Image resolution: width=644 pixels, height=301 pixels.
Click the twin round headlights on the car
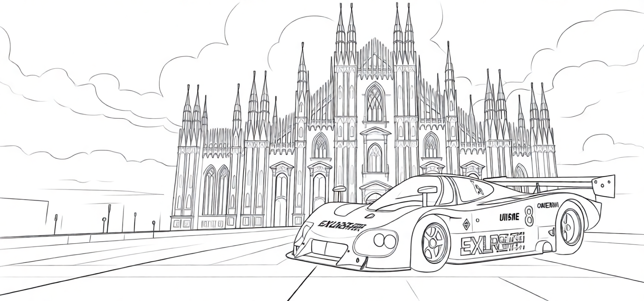click(384, 240)
